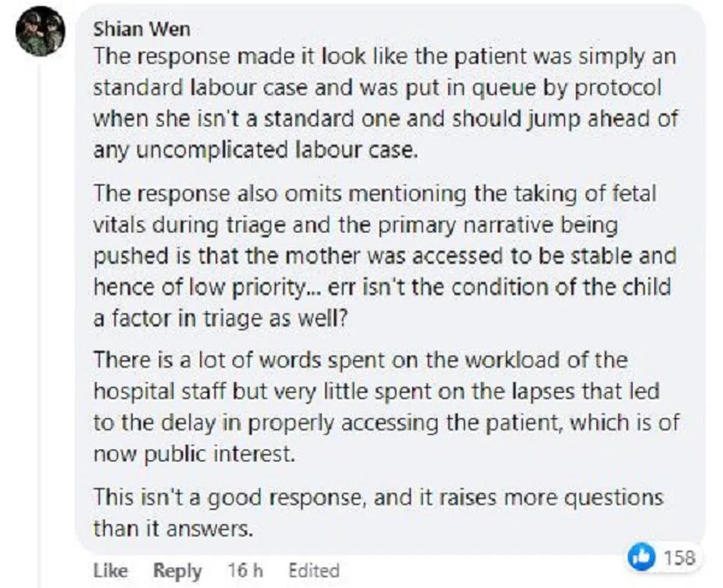Click Shian Wen's profile picture

(40, 31)
